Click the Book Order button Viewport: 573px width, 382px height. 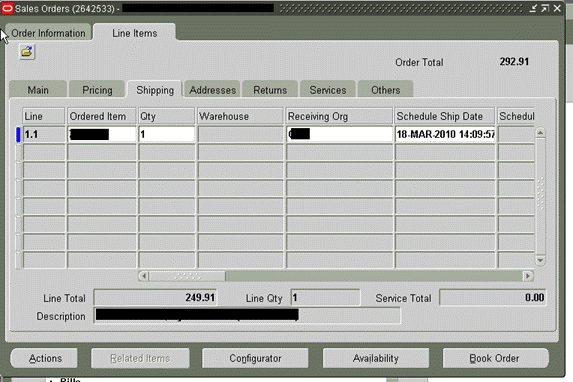coord(496,358)
